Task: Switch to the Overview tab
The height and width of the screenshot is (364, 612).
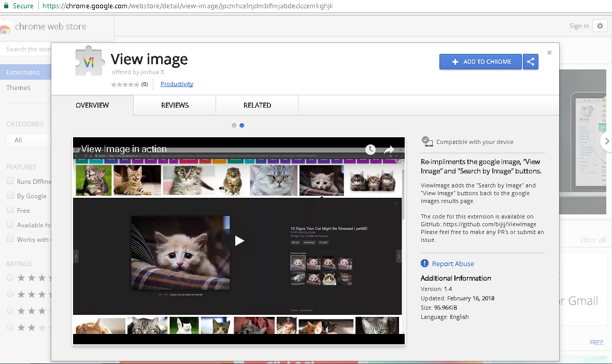Action: pos(92,105)
